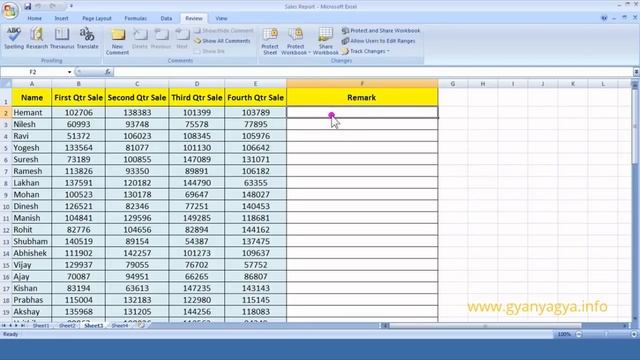Open Protect Workbook dropdown
Screen dimensions: 640x360
click(296, 41)
